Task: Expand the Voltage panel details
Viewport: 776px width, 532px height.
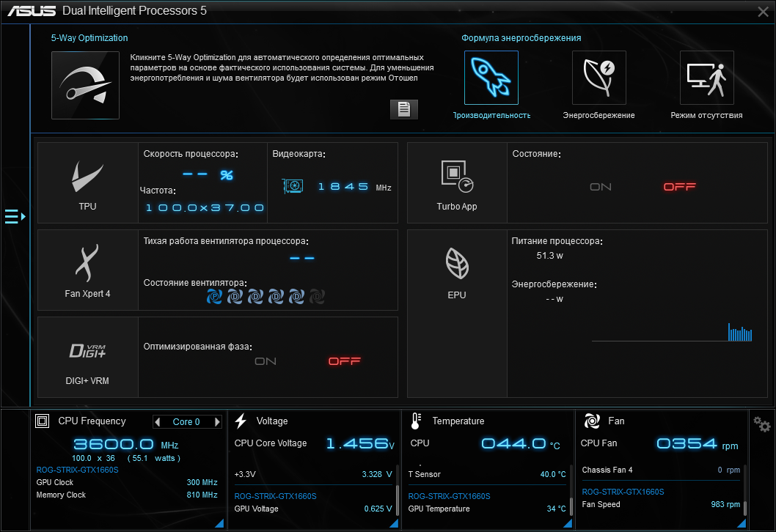Action: [393, 523]
